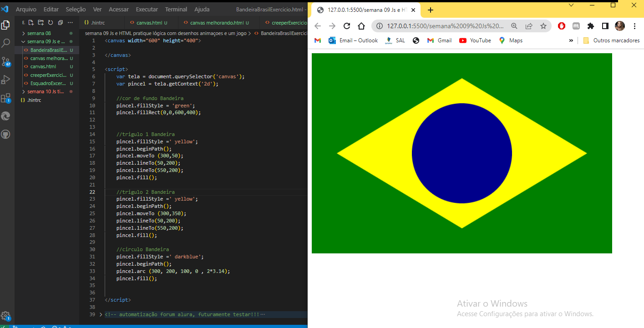Reload the Chrome page
Screen dimensions: 644x328
coord(347,26)
